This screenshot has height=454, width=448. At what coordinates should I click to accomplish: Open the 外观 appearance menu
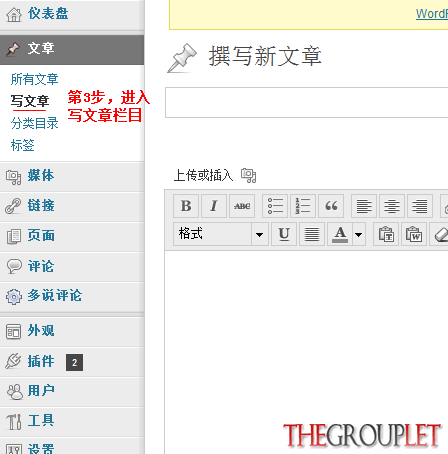point(72,332)
